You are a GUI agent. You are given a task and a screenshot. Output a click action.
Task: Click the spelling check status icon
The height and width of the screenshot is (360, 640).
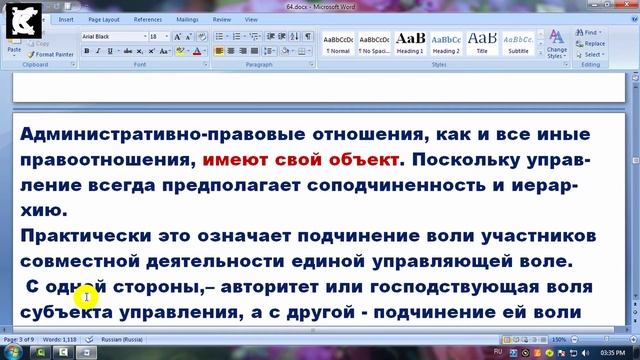click(x=89, y=340)
